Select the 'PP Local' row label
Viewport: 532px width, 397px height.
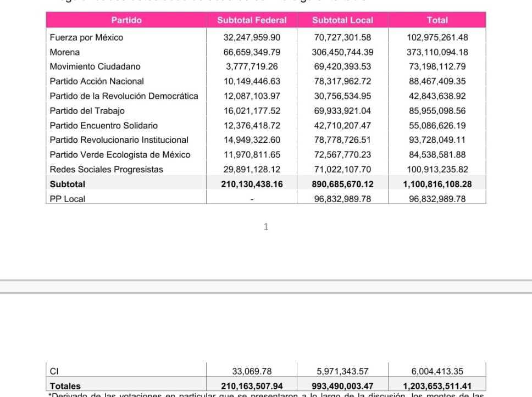pos(68,199)
